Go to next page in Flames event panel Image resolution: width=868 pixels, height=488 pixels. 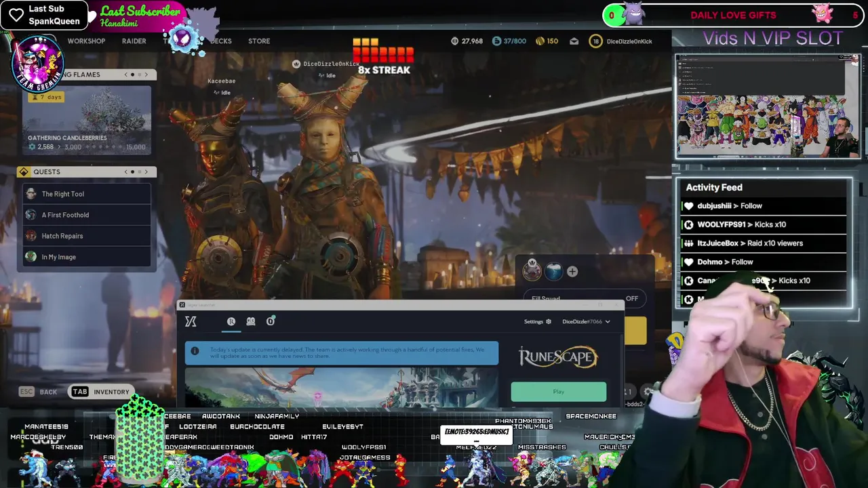click(146, 75)
